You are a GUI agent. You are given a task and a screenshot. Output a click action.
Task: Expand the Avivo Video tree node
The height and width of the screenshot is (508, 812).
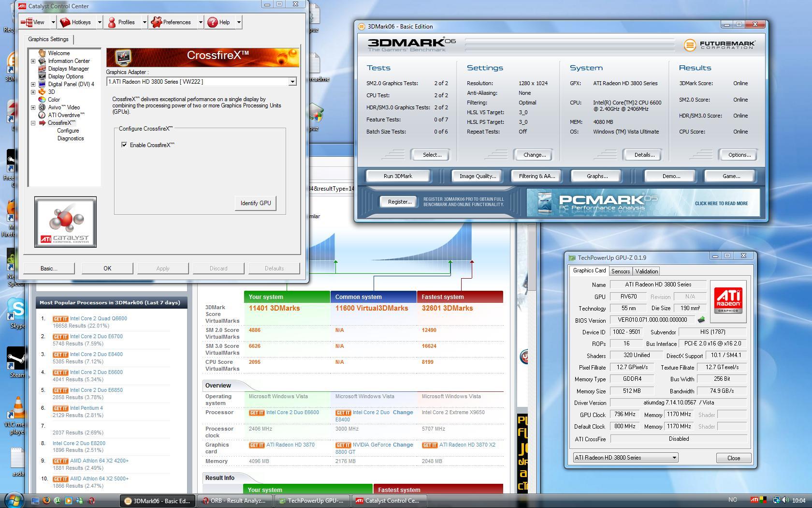33,107
